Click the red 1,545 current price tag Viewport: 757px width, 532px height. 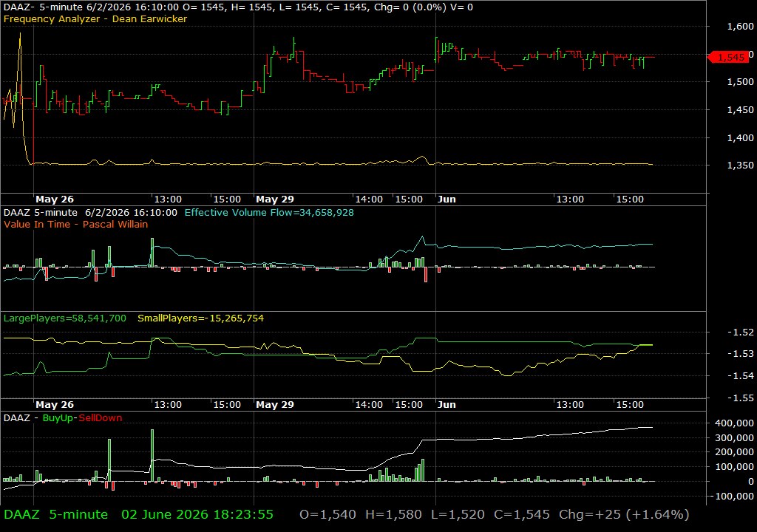[x=729, y=58]
